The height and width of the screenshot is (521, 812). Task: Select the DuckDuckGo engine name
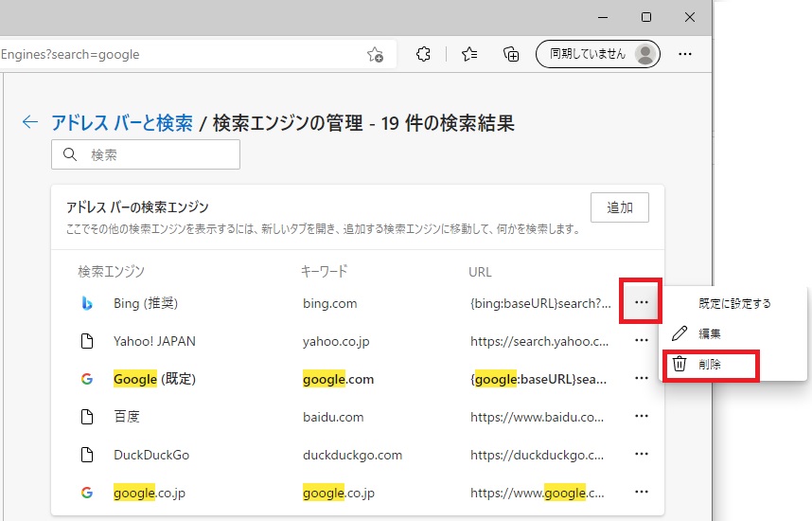(x=151, y=455)
